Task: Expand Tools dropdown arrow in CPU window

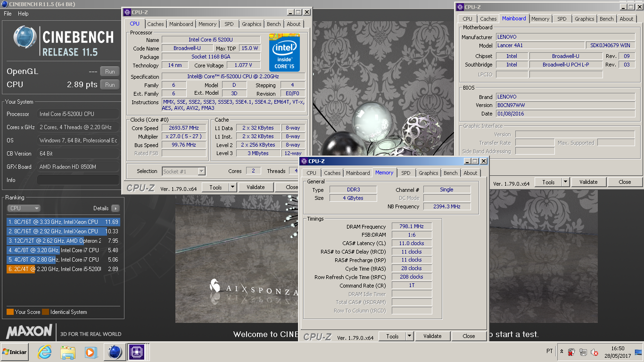Action: (232, 187)
